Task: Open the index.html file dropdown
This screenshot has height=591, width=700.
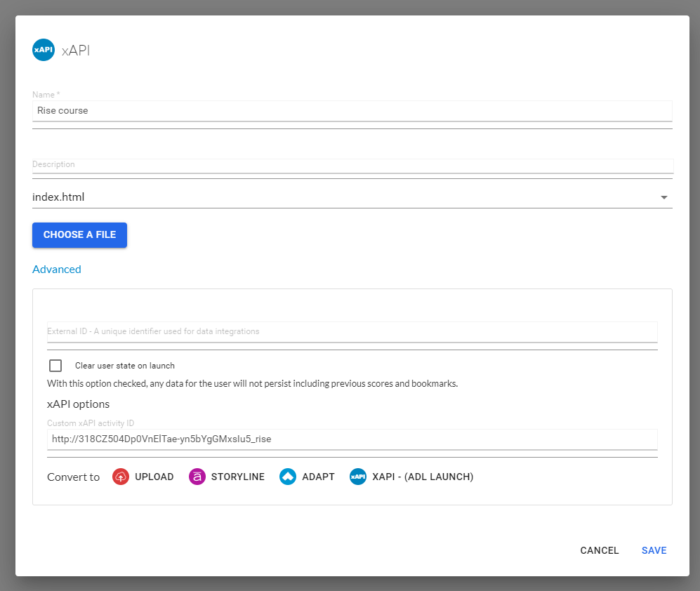Action: (351, 197)
